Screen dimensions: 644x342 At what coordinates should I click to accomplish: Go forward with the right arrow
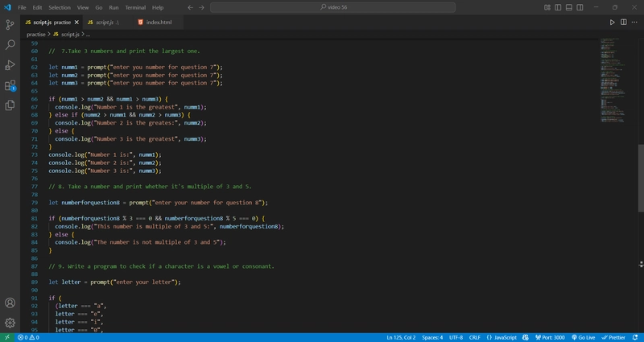point(201,7)
